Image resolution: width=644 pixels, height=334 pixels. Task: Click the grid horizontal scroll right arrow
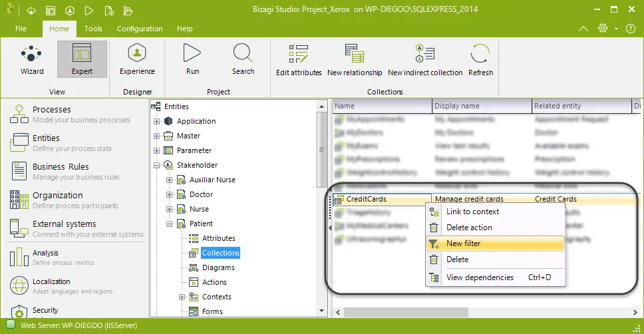tap(635, 313)
